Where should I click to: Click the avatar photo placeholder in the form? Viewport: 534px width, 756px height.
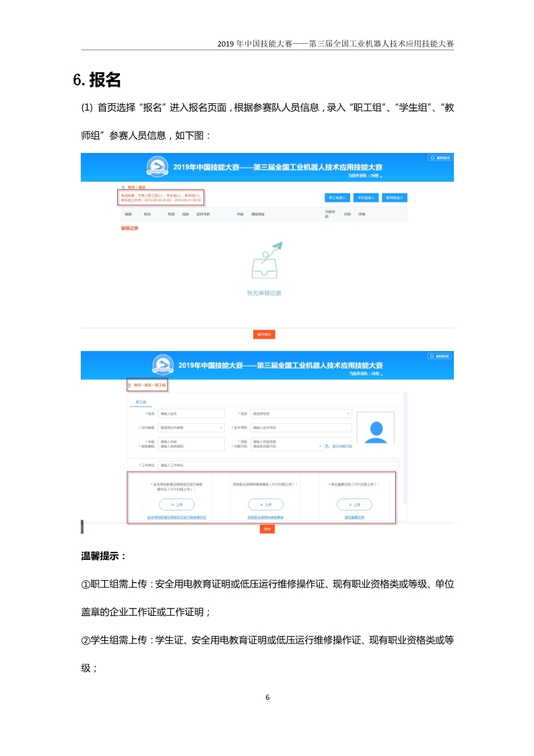[x=376, y=430]
